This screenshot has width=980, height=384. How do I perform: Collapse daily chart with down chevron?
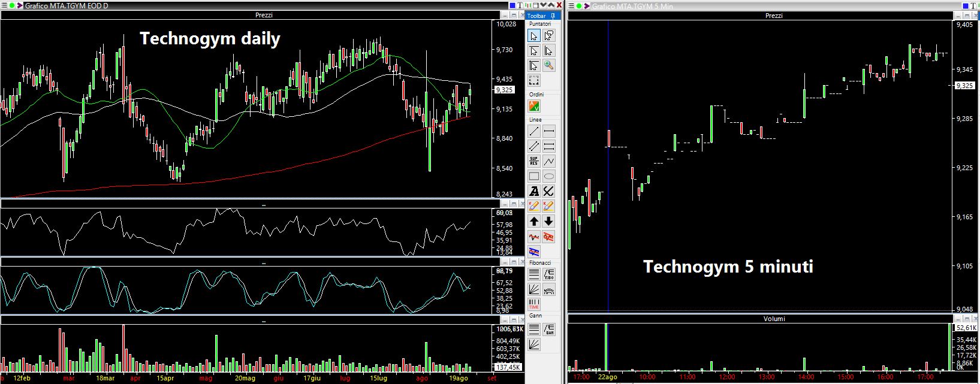pos(544,5)
